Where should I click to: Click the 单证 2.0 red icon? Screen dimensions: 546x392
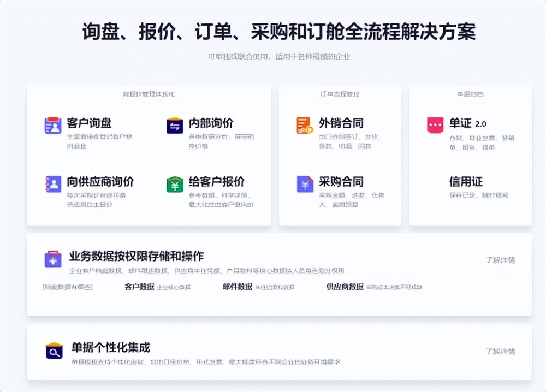(434, 124)
